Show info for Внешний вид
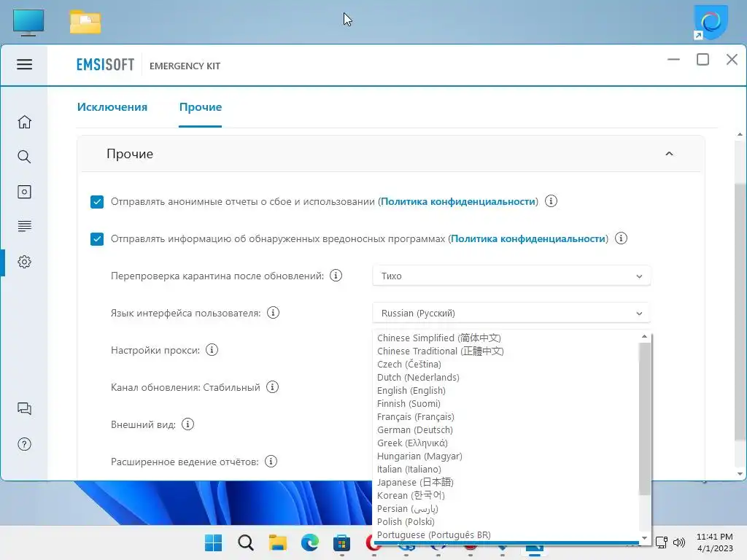 (x=187, y=424)
